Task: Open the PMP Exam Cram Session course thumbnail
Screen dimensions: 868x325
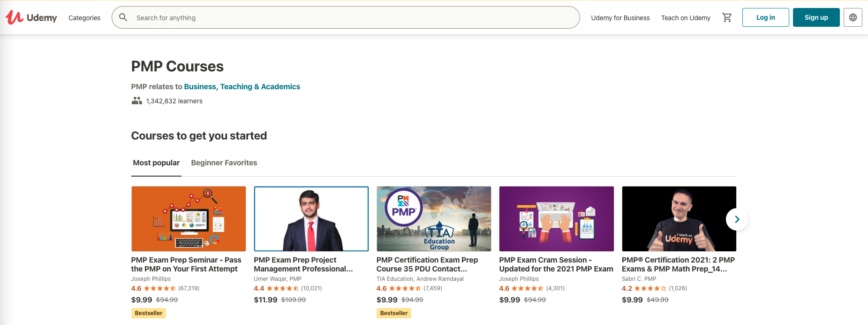Action: [x=556, y=219]
